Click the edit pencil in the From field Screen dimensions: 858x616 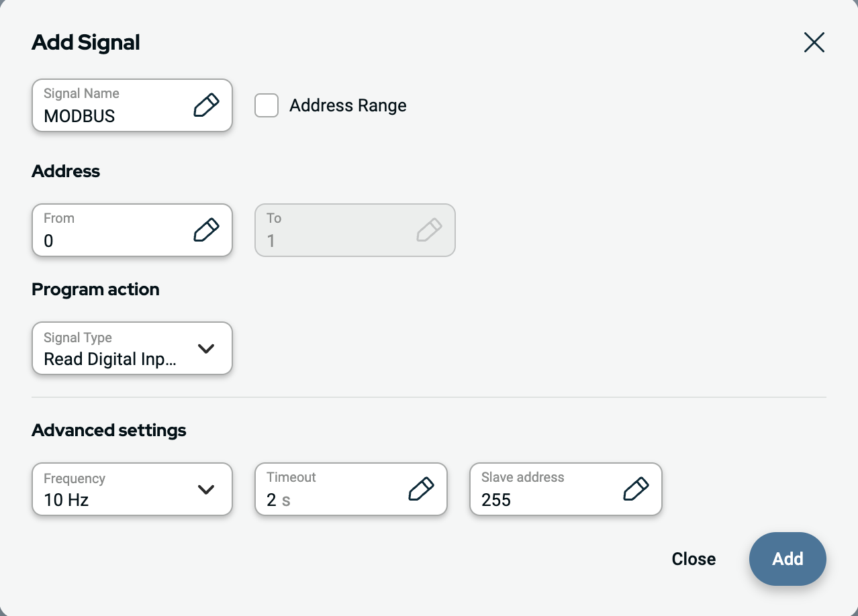[206, 230]
